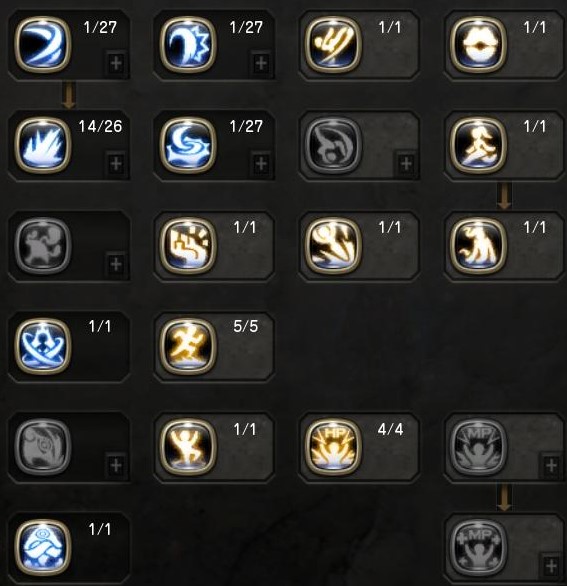The image size is (567, 586).
Task: Add a point to the greyed fist skill
Action: [116, 264]
